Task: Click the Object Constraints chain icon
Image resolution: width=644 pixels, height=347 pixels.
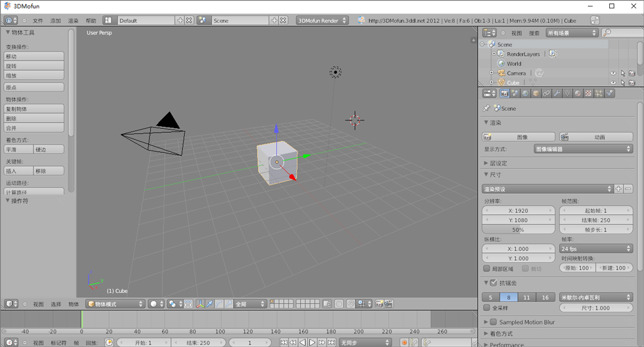Action: click(x=547, y=93)
